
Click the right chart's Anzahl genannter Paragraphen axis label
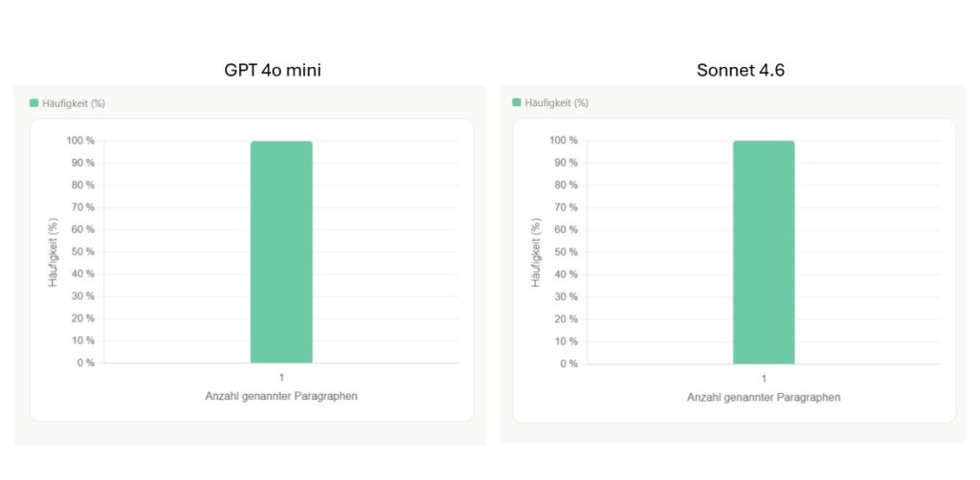[x=764, y=397]
